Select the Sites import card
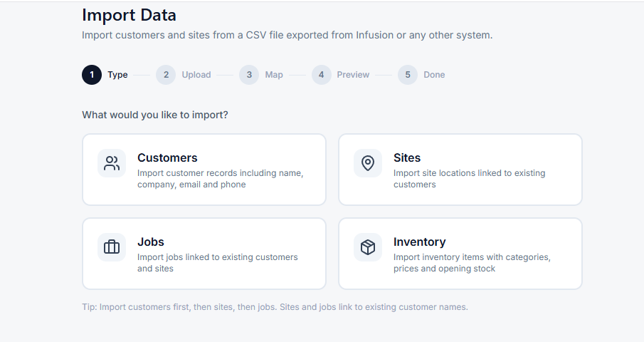 coord(460,170)
